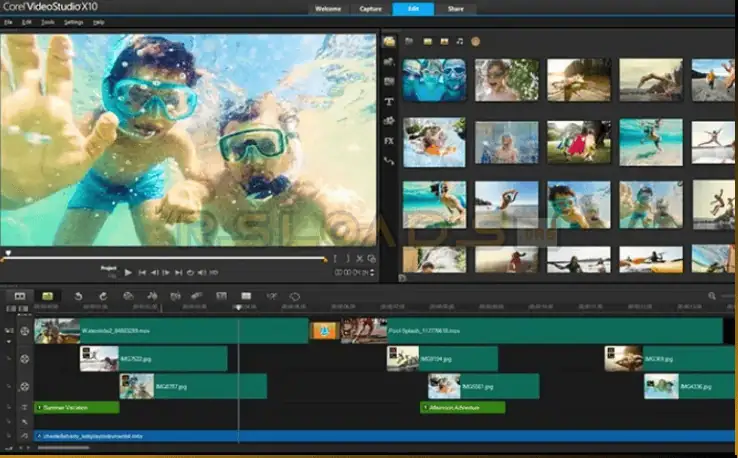Open the Track Motion tool
The width and height of the screenshot is (738, 458).
[x=197, y=296]
